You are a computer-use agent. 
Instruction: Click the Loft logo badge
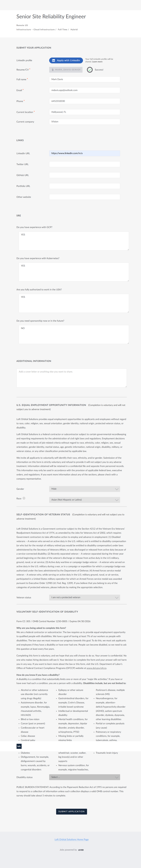19,746
